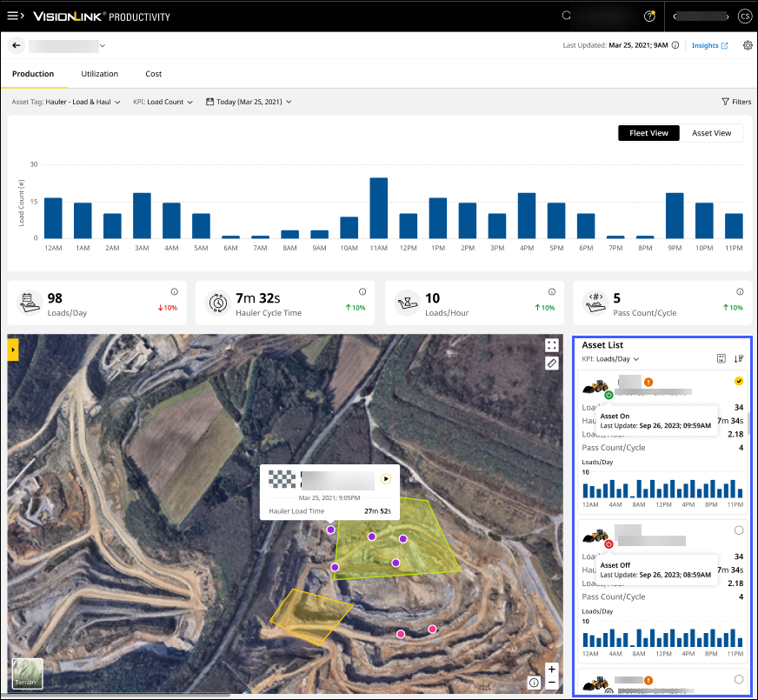Image resolution: width=758 pixels, height=700 pixels.
Task: Expand the Asset Tag dropdown
Action: tap(66, 102)
